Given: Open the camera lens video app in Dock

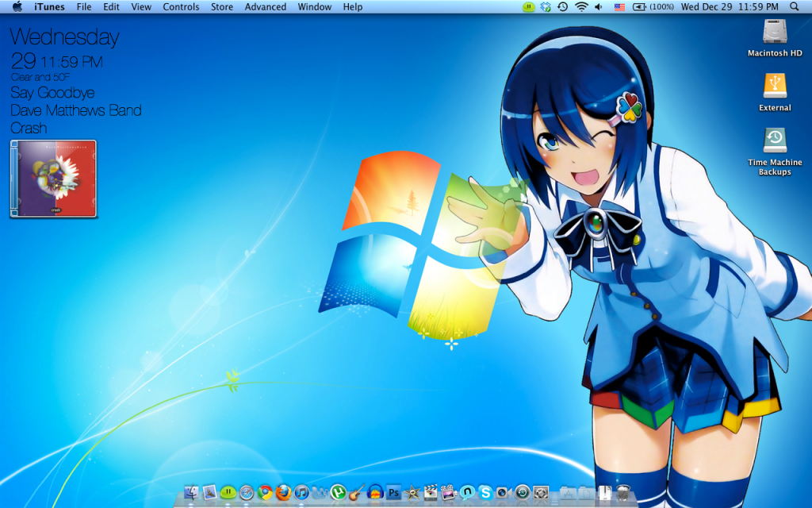Looking at the screenshot, I should [x=504, y=492].
